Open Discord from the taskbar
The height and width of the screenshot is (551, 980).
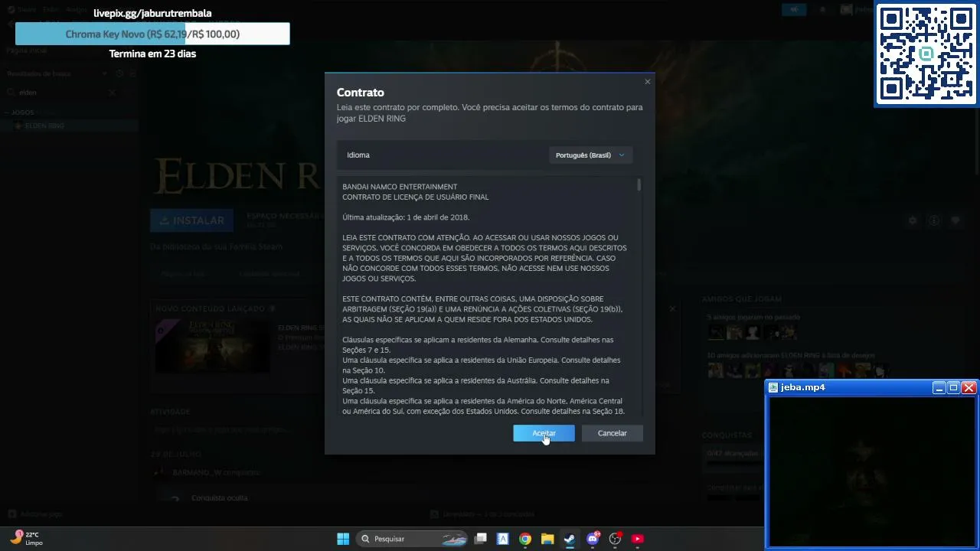pos(593,539)
